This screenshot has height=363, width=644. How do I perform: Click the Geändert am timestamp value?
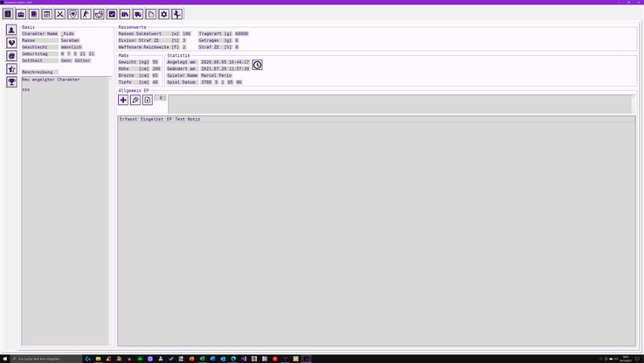tap(225, 69)
